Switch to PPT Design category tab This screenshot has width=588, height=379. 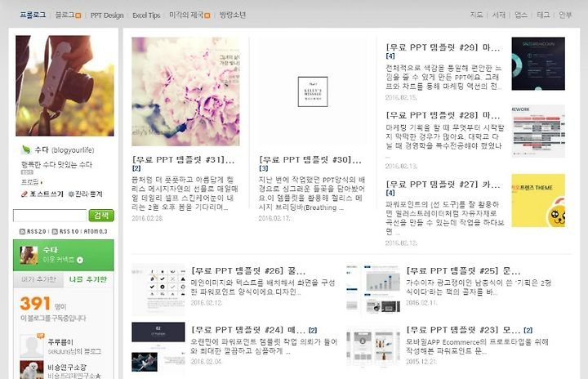107,16
